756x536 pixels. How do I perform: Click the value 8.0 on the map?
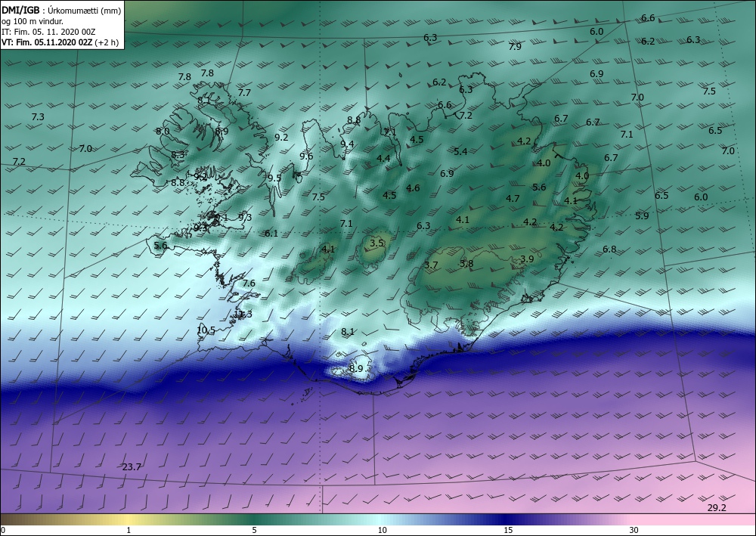coord(163,131)
